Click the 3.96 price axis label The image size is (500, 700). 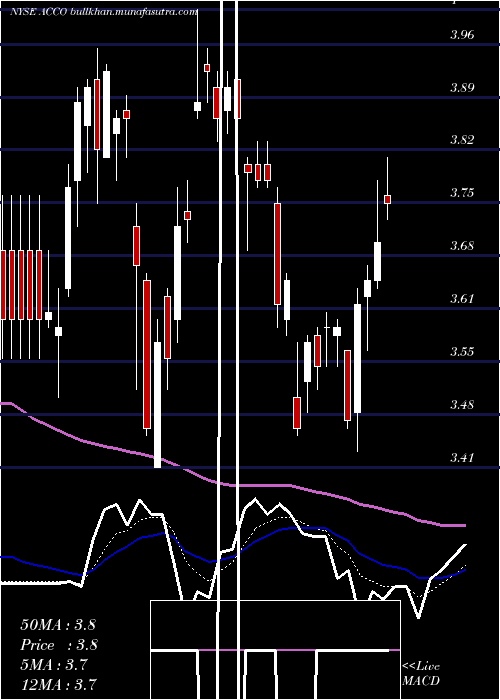pyautogui.click(x=462, y=34)
